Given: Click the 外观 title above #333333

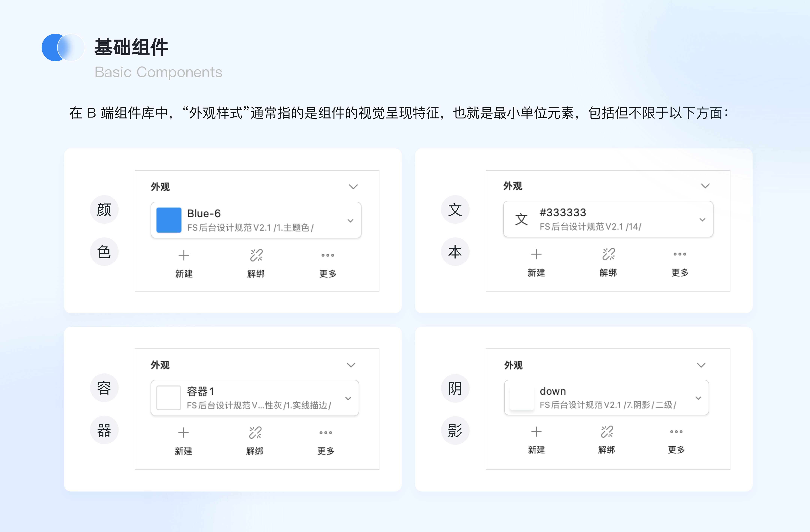Looking at the screenshot, I should pos(513,186).
